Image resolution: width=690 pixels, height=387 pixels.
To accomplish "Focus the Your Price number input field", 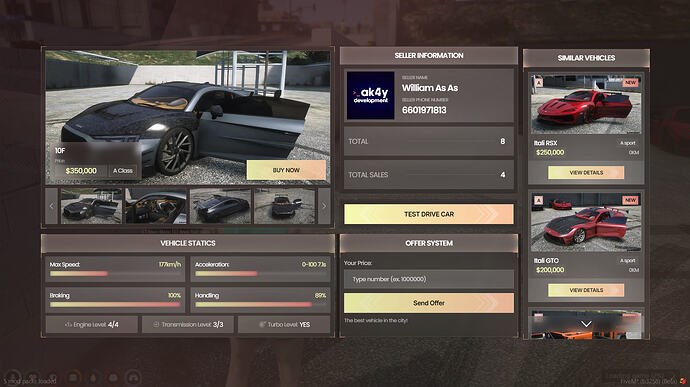I will click(429, 279).
